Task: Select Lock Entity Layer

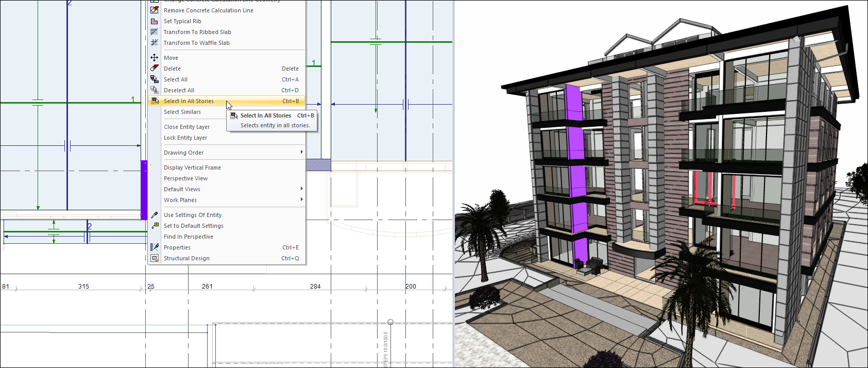Action: pos(185,138)
